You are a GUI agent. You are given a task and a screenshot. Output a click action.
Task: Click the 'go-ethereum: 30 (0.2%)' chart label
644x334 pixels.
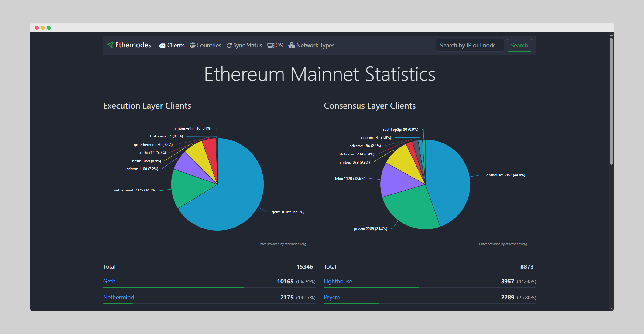click(x=153, y=145)
